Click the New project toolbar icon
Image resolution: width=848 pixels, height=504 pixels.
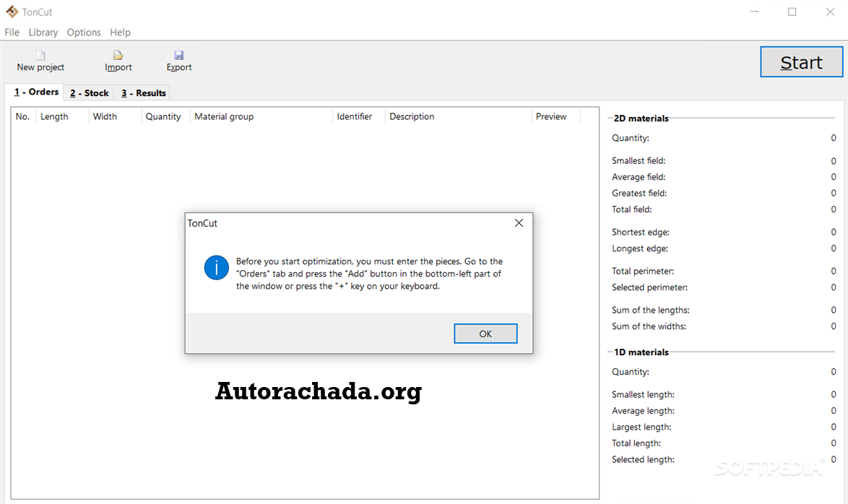point(40,56)
